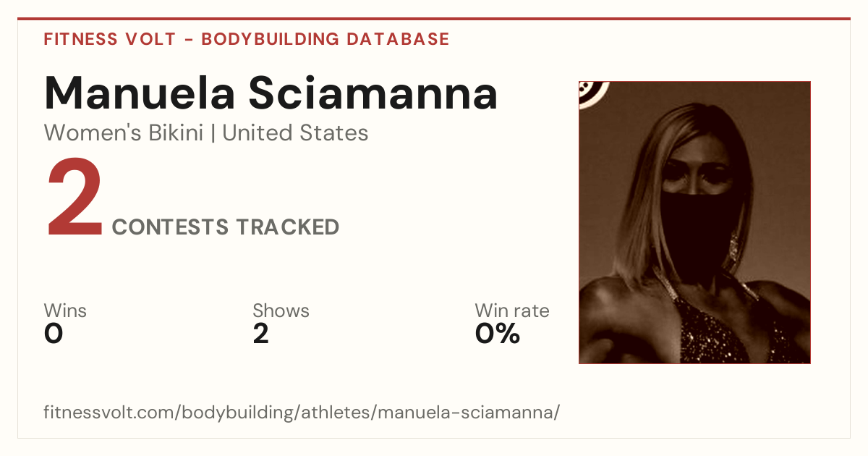Click the shows value 2
868x456 pixels.
click(x=261, y=334)
